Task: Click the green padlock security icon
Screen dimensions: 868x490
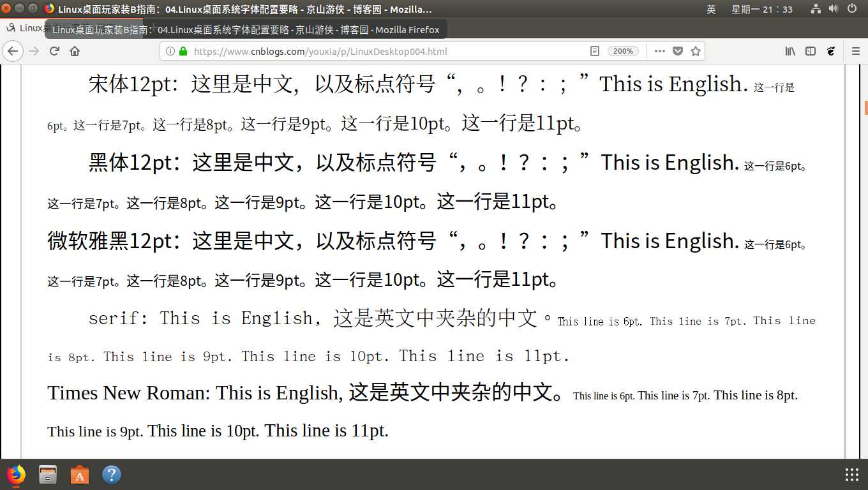Action: pos(183,51)
